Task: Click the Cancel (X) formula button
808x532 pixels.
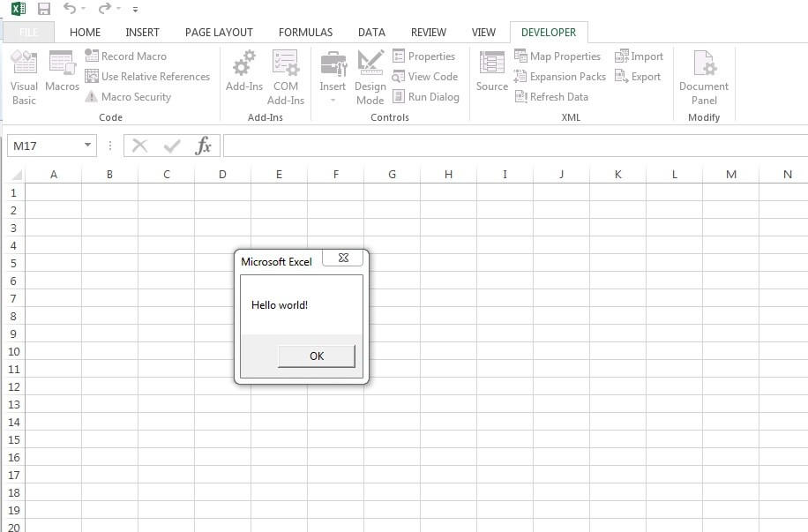Action: tap(139, 146)
